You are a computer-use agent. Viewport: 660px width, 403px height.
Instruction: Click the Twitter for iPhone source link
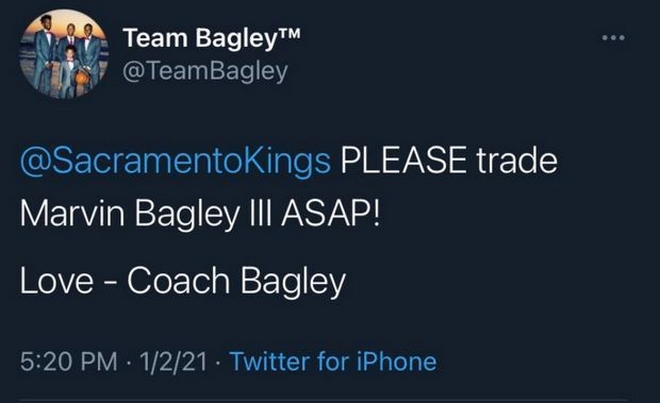(333, 361)
